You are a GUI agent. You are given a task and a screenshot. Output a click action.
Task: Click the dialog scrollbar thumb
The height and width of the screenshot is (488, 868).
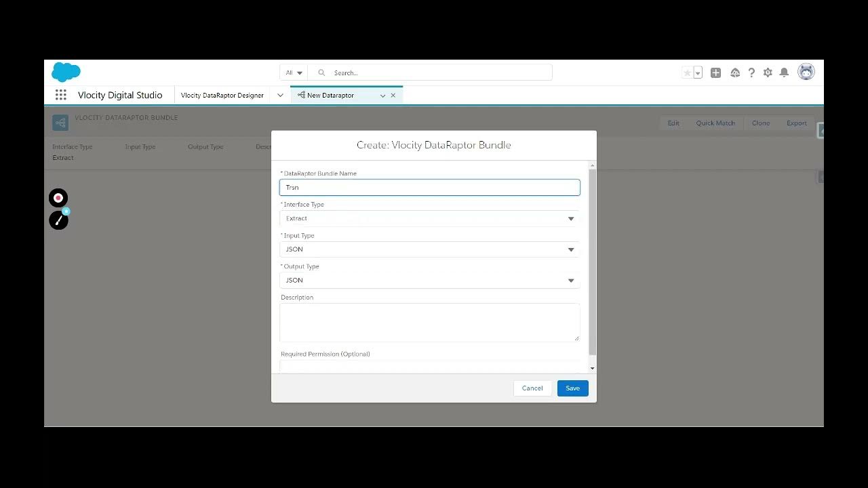593,262
